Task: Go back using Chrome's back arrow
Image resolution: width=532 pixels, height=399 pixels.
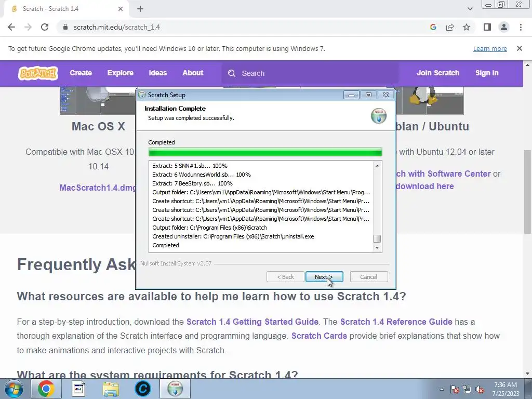Action: tap(11, 27)
